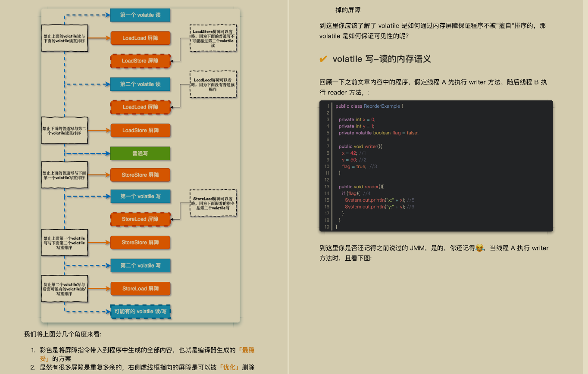
Task: Click code line printing "x:" + x
Action: 380,200
